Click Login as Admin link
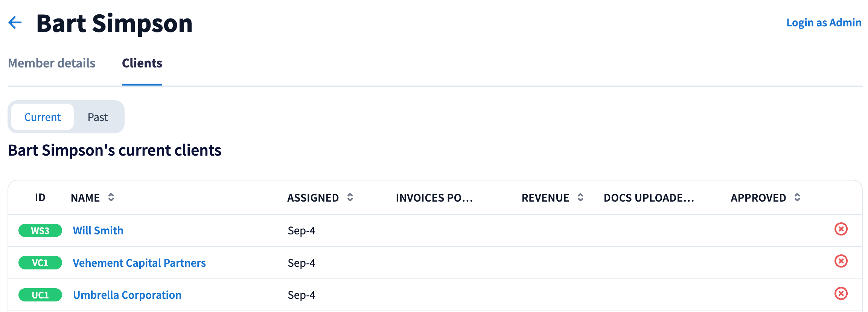Viewport: 868px width, 312px height. (824, 23)
